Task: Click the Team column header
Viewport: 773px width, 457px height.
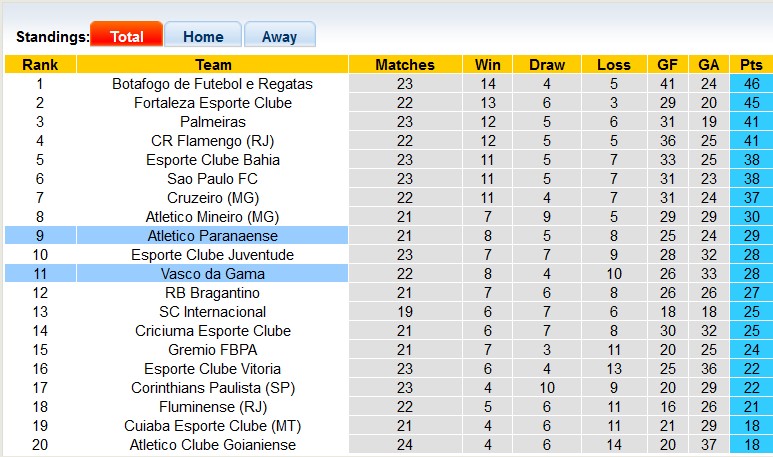Action: coord(213,65)
